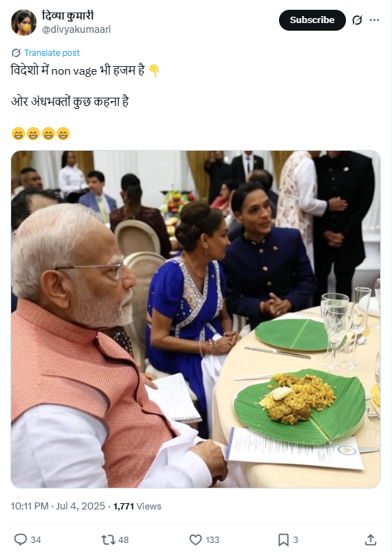392x552 pixels.
Task: Open the three-dot more options menu
Action: (375, 20)
